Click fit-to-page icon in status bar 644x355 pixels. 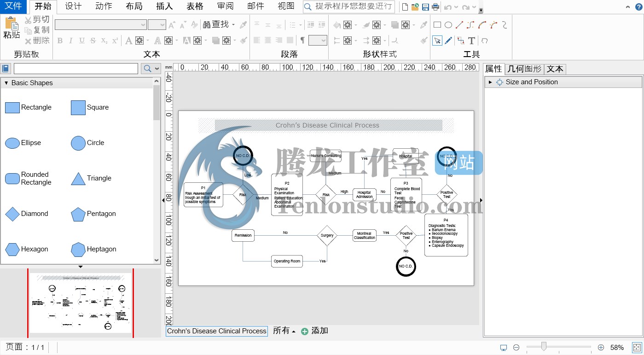point(637,348)
